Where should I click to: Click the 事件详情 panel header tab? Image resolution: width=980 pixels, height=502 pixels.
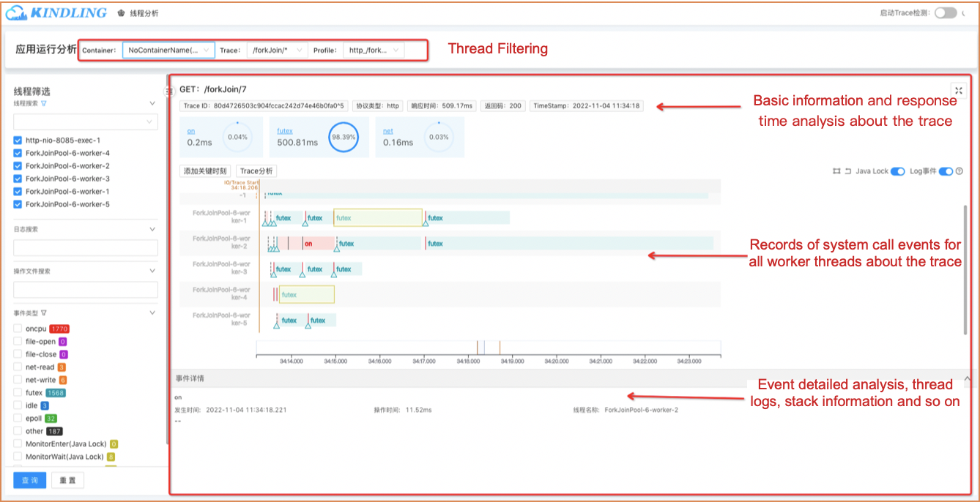click(x=190, y=378)
